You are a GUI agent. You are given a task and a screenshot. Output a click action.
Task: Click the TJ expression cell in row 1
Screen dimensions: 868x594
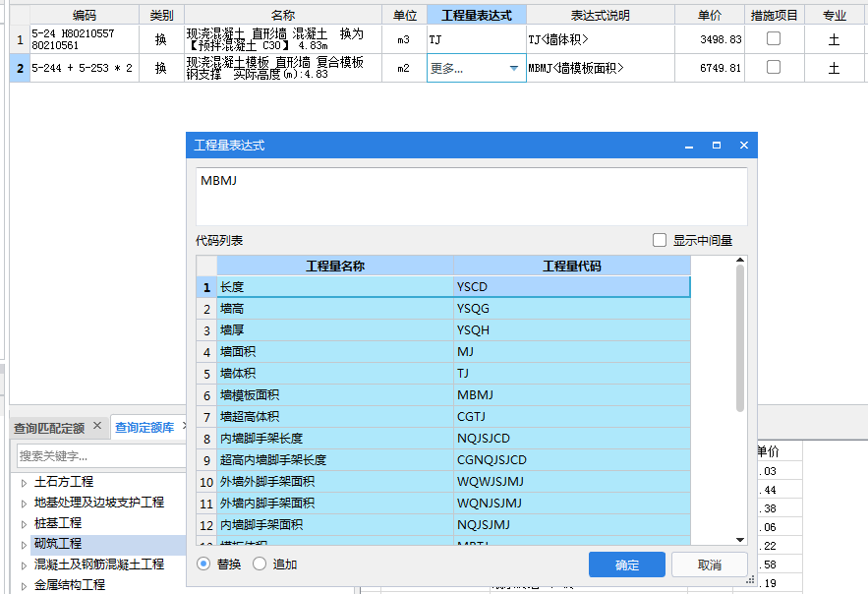[477, 39]
